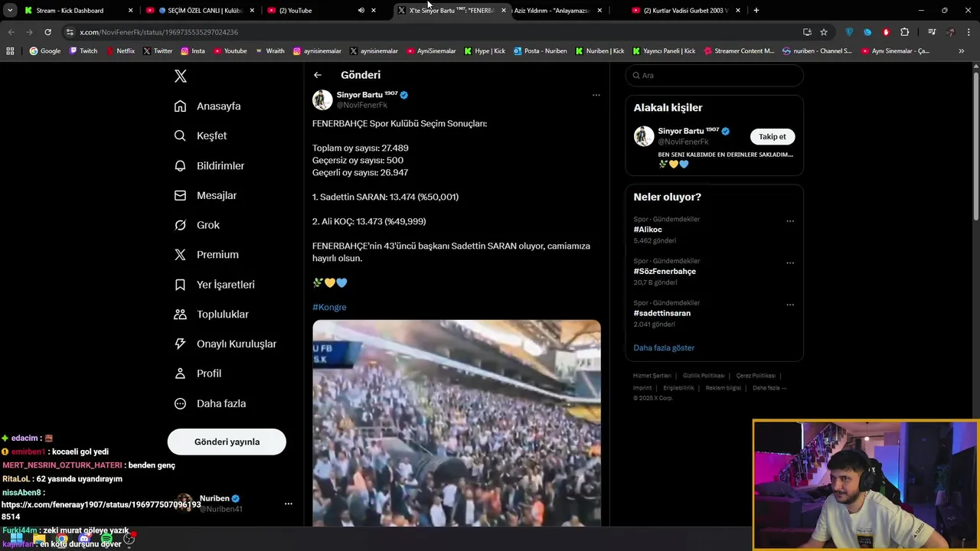Close the Stream - Kick Dashboard tab

tap(130, 11)
